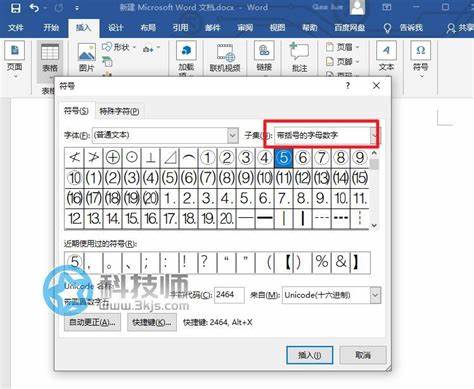
Task: Select the 符号(S) dialog tab
Action: click(76, 110)
